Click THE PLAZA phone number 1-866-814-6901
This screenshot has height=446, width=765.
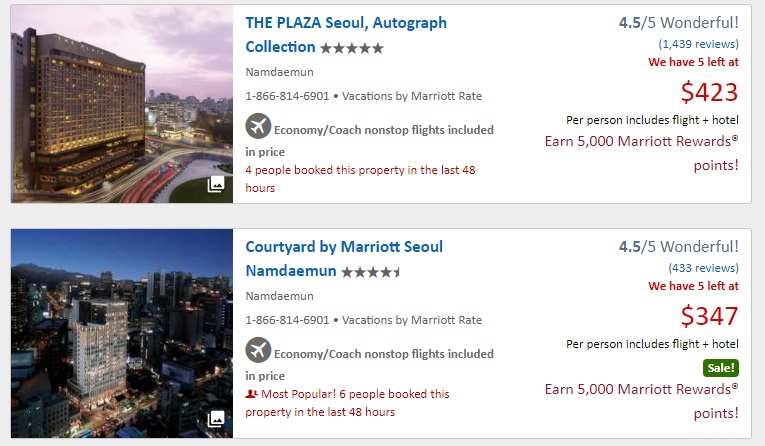pyautogui.click(x=287, y=96)
